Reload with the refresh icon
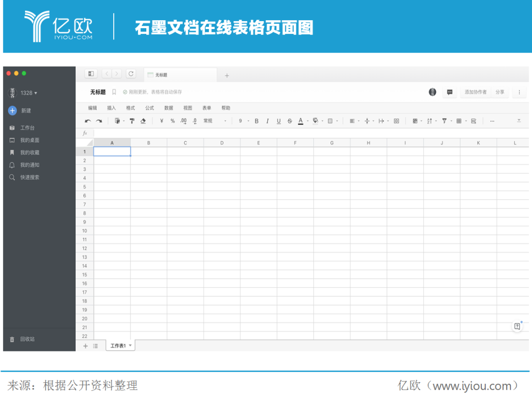532x408 pixels. pos(131,73)
